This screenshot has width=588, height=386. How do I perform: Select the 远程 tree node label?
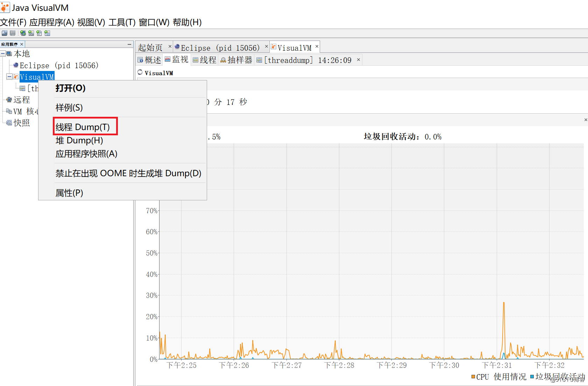[22, 100]
